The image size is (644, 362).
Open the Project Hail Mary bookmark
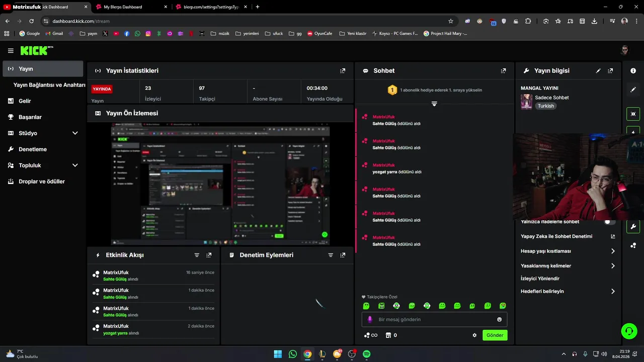click(445, 34)
